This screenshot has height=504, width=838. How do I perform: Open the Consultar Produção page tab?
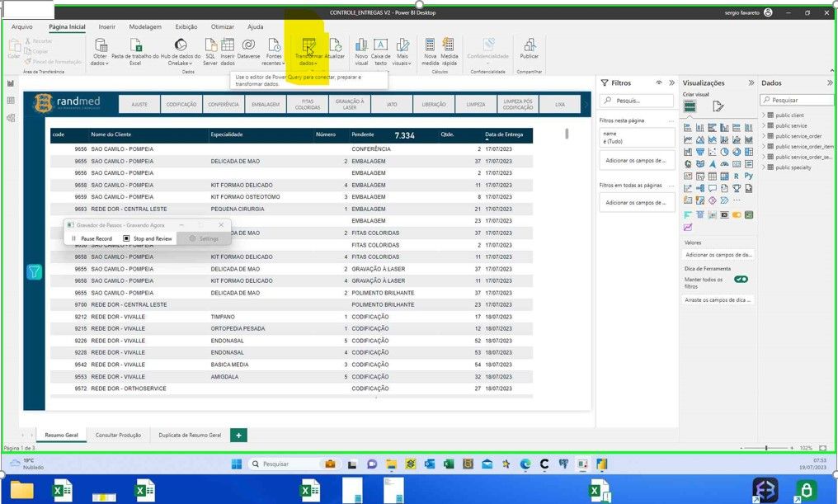point(118,435)
